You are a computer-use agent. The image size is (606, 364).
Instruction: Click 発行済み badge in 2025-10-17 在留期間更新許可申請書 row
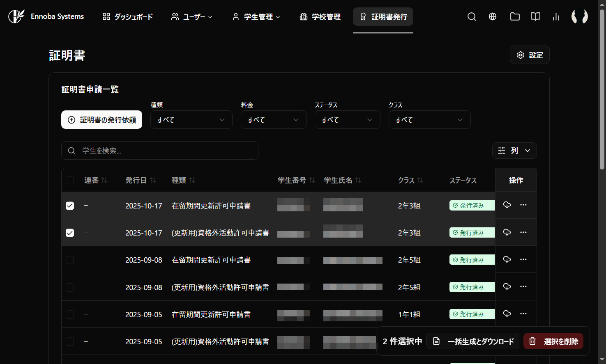click(x=472, y=206)
